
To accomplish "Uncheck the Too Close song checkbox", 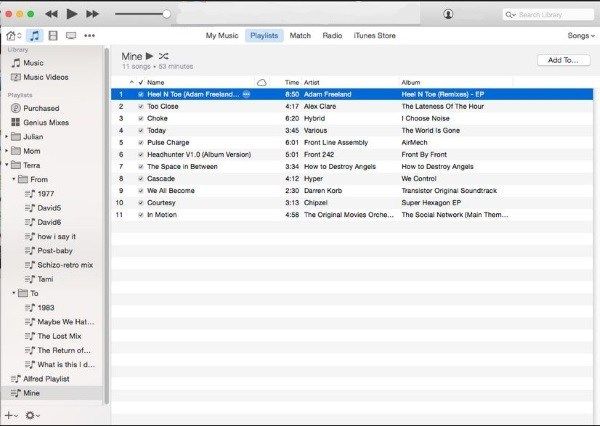I will click(141, 106).
